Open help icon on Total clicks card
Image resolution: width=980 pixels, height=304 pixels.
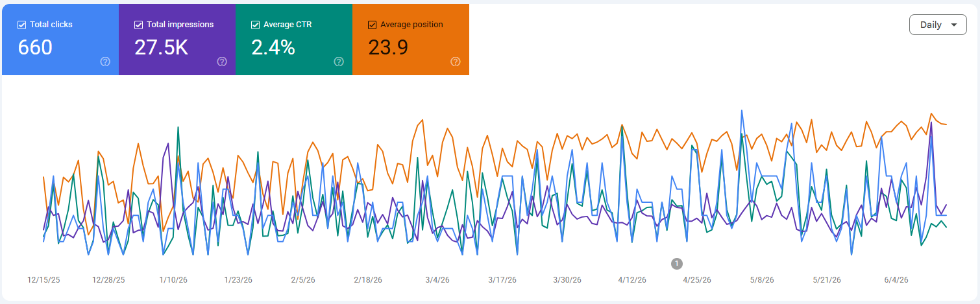(x=105, y=62)
